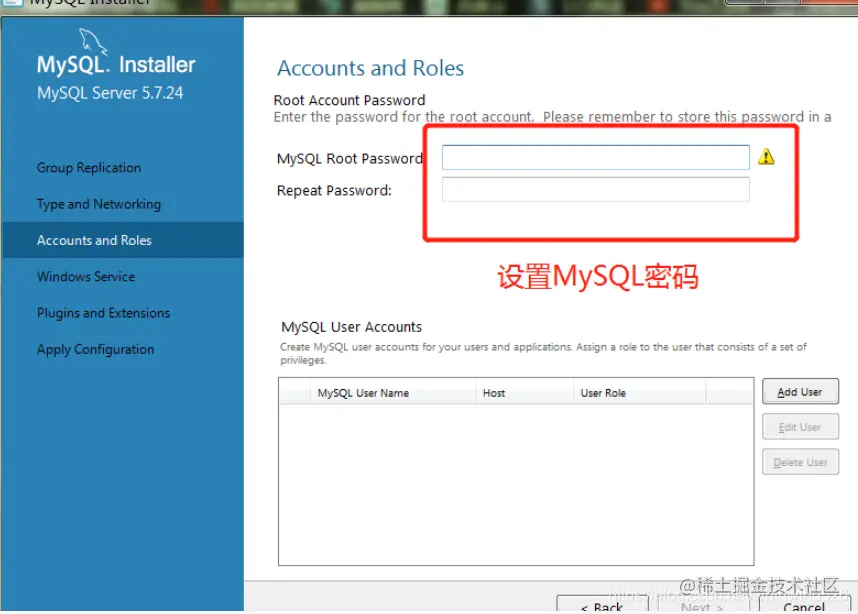Click the MySQL dolphin logo

pyautogui.click(x=93, y=42)
